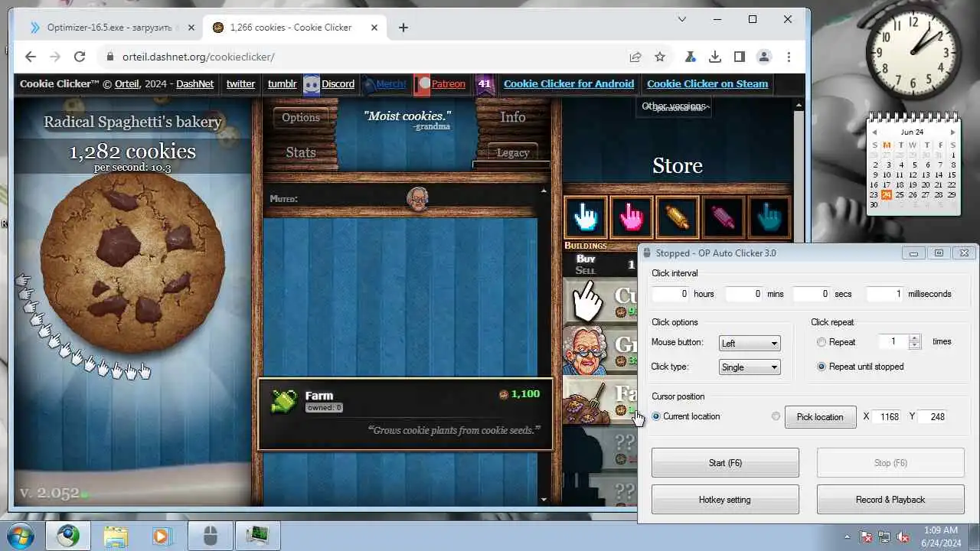
Task: Share this page icon in address bar
Action: pos(635,57)
